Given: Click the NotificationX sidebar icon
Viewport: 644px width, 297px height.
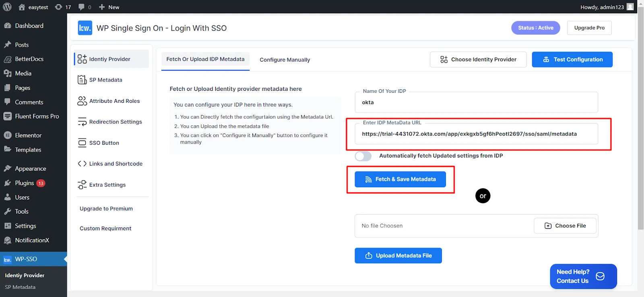Looking at the screenshot, I should coord(7,240).
